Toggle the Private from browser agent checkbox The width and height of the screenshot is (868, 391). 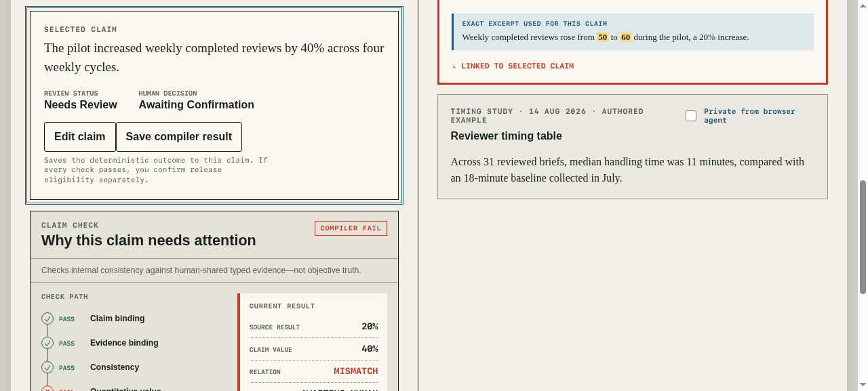click(691, 116)
